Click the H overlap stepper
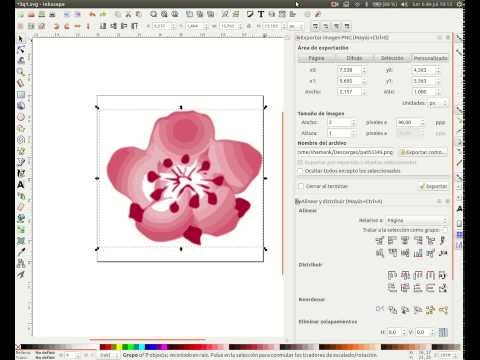This screenshot has height=360, width=480. click(404, 332)
